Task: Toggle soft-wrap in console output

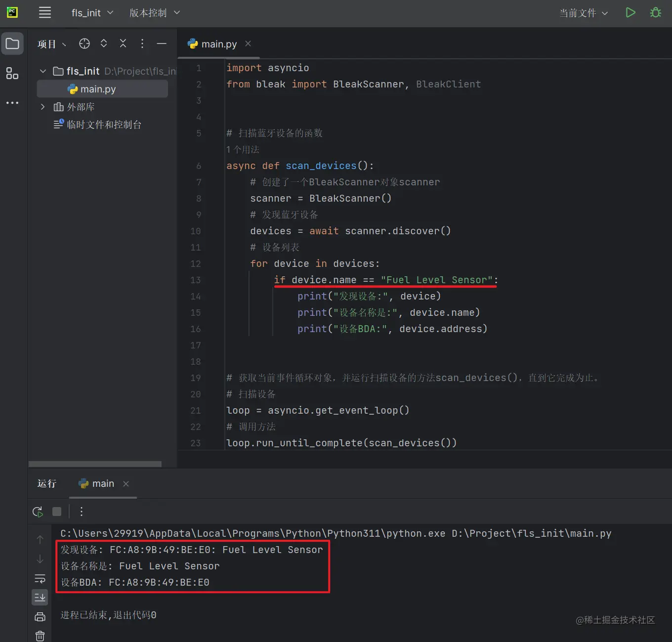Action: (x=40, y=578)
